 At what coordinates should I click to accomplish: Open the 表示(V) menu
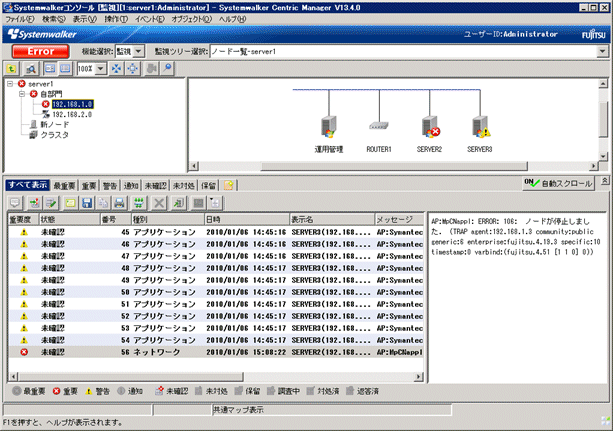[85, 19]
